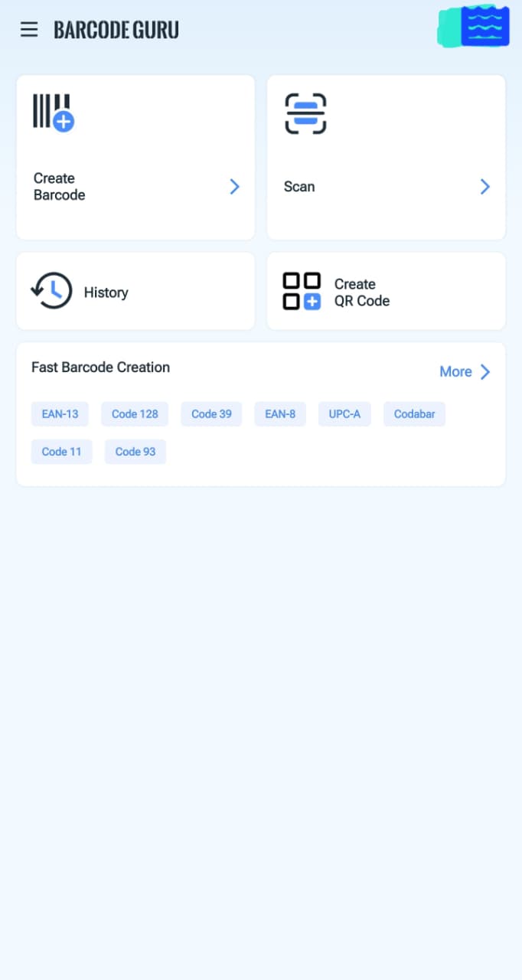
Task: Select the Codabar barcode chip
Action: [x=414, y=414]
